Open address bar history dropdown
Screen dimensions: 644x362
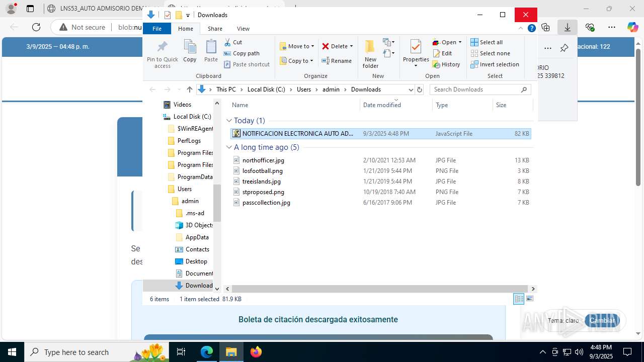411,89
